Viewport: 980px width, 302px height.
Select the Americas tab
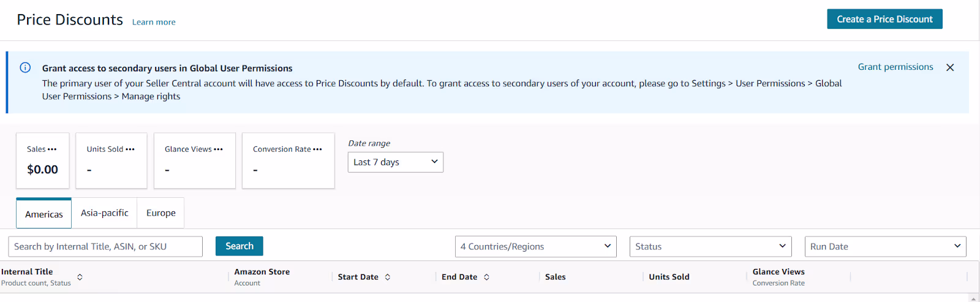(44, 214)
